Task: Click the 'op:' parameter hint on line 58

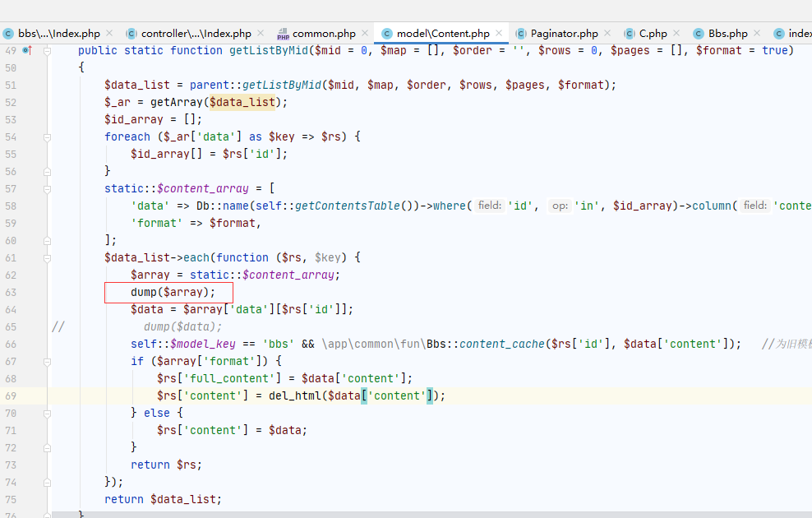Action: pos(559,206)
